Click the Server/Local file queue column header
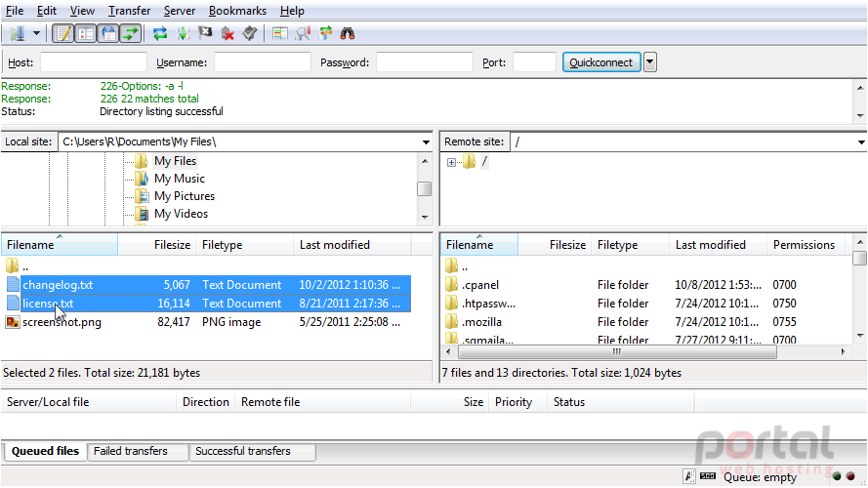This screenshot has width=868, height=488. [x=89, y=402]
